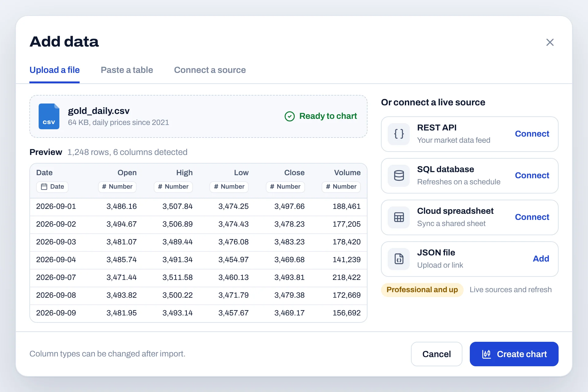This screenshot has width=588, height=392.
Task: Click the High value 3,511.58
Action: point(178,277)
